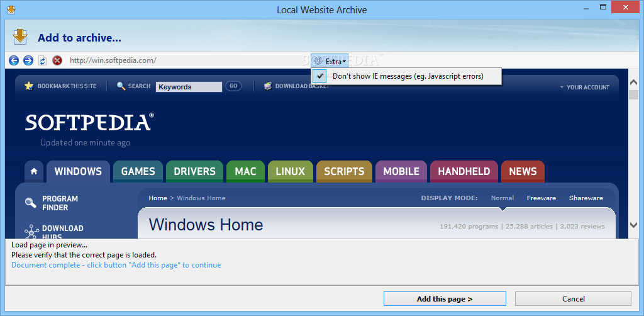Image resolution: width=644 pixels, height=316 pixels.
Task: Open the Program Finder link
Action: 60,203
